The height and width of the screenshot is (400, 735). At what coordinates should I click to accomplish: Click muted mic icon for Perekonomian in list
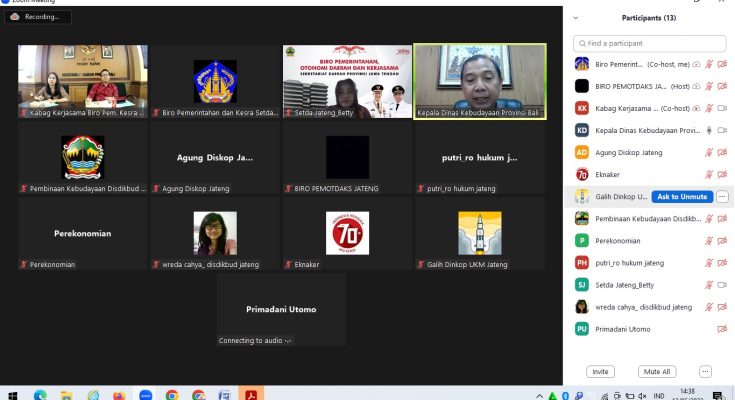[x=709, y=241]
